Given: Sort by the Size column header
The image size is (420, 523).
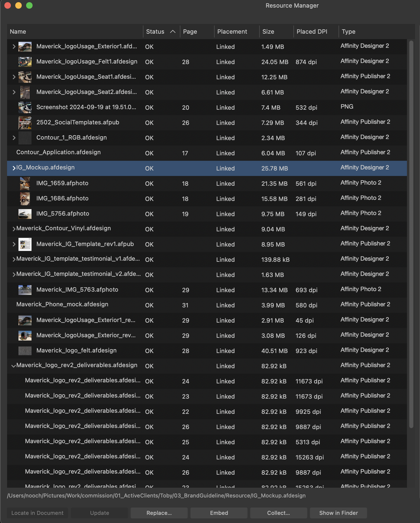Looking at the screenshot, I should 276,31.
